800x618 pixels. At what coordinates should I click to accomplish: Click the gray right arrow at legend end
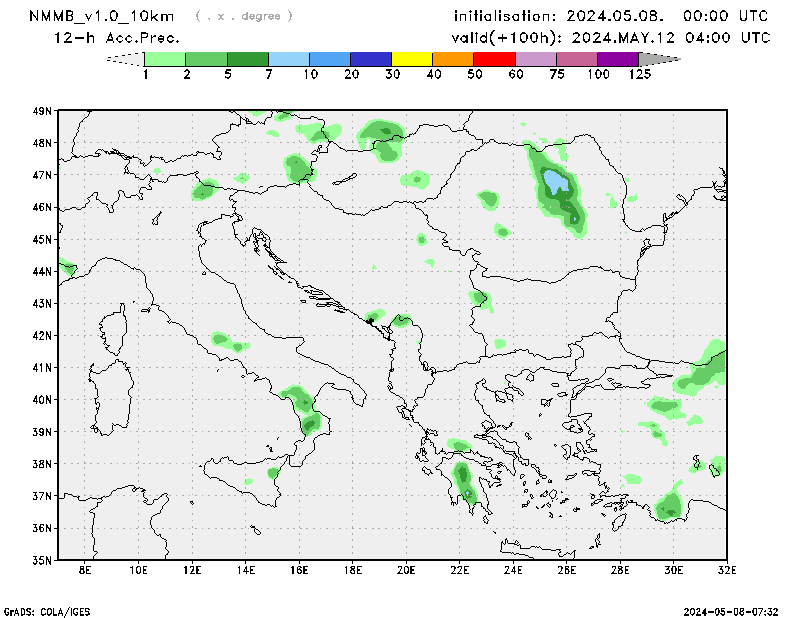pos(659,59)
